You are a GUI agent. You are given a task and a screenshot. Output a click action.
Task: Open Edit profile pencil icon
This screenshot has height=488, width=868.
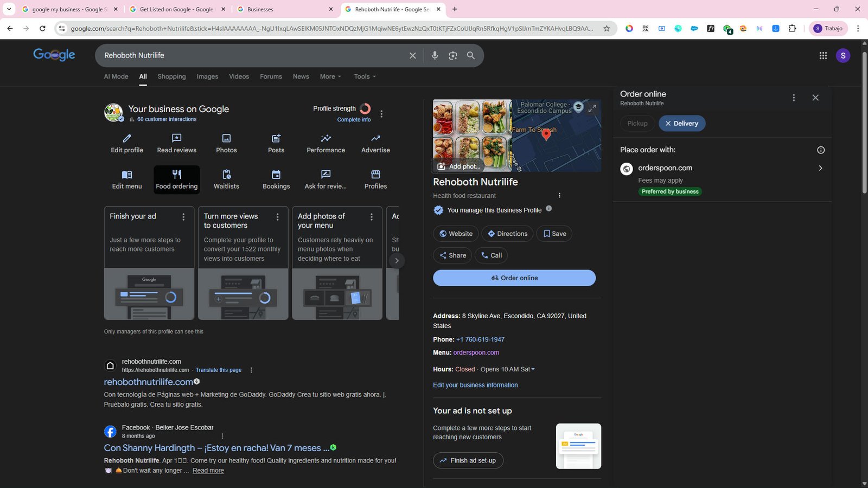127,138
